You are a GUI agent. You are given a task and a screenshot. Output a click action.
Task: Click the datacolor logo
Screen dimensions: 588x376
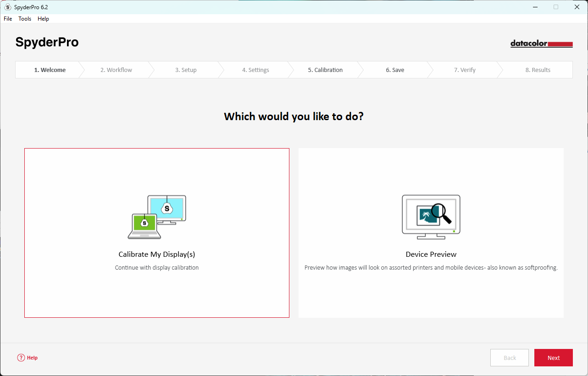click(x=541, y=44)
